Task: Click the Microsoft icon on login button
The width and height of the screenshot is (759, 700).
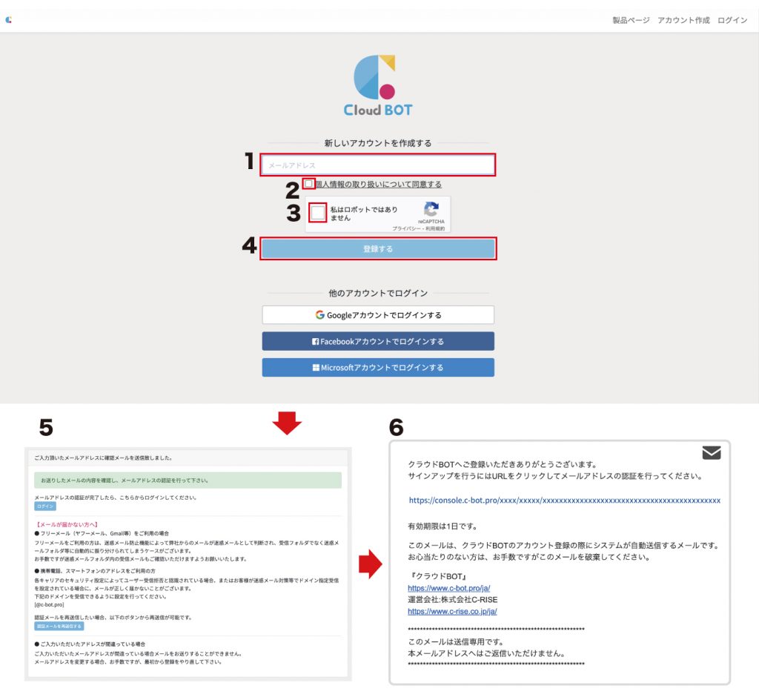Action: click(x=315, y=368)
